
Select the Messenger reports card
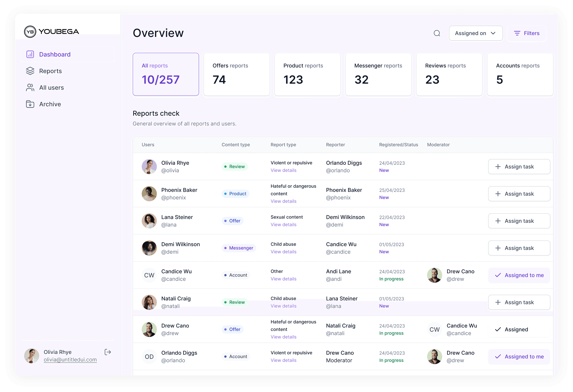pos(378,74)
